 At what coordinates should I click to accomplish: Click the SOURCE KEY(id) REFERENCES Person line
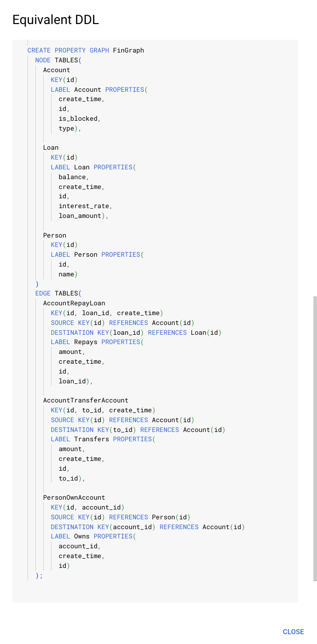[x=120, y=517]
